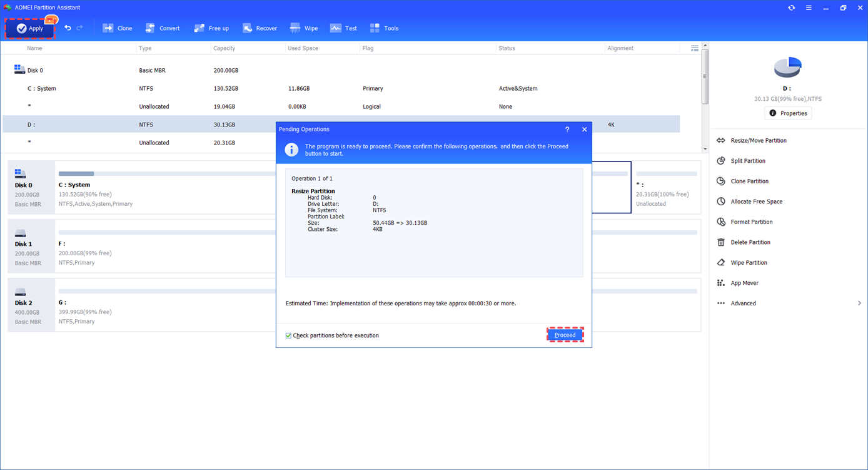The height and width of the screenshot is (470, 868).
Task: Select the D: NTFS partition row
Action: click(341, 125)
